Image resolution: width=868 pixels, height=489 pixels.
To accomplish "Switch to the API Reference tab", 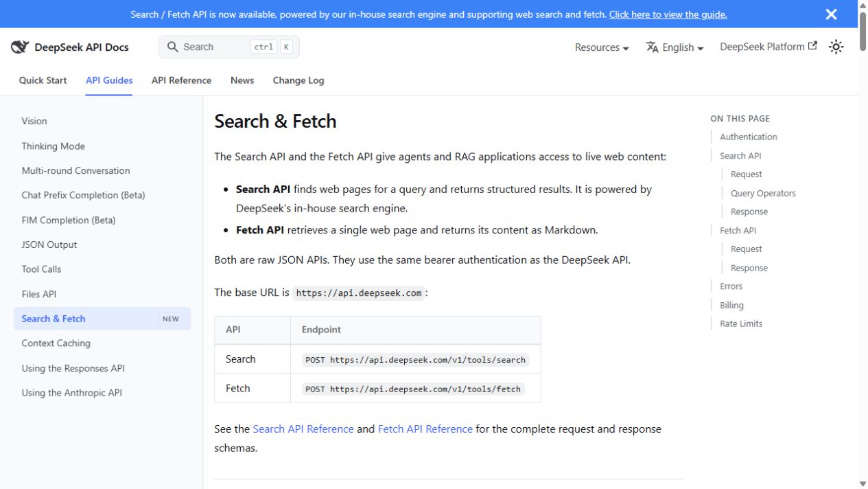I will coord(181,80).
